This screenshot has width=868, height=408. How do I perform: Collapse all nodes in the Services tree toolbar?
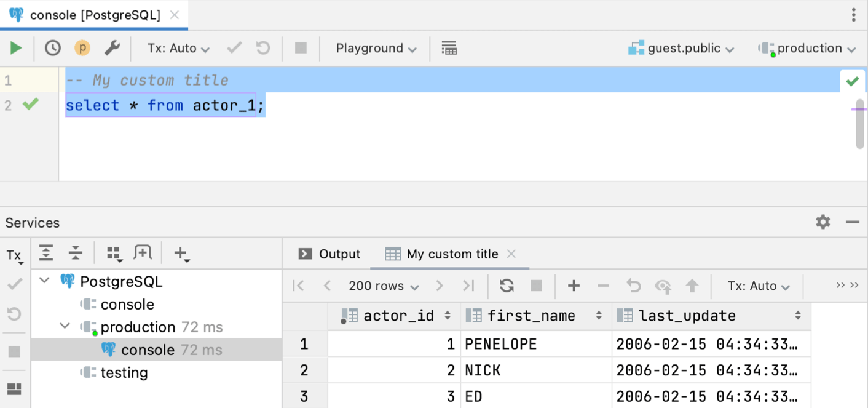(x=74, y=252)
